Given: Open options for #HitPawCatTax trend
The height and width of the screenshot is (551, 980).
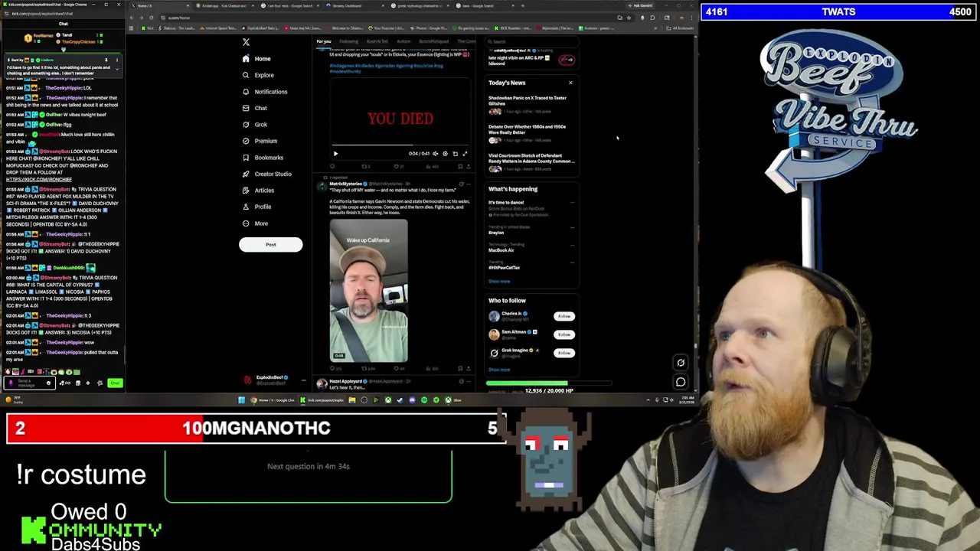Looking at the screenshot, I should (x=572, y=262).
